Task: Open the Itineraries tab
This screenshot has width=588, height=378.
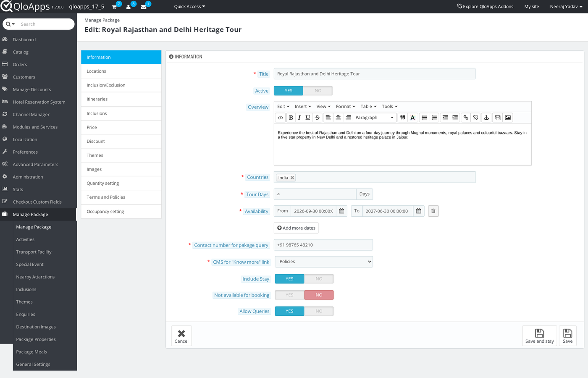Action: 121,99
